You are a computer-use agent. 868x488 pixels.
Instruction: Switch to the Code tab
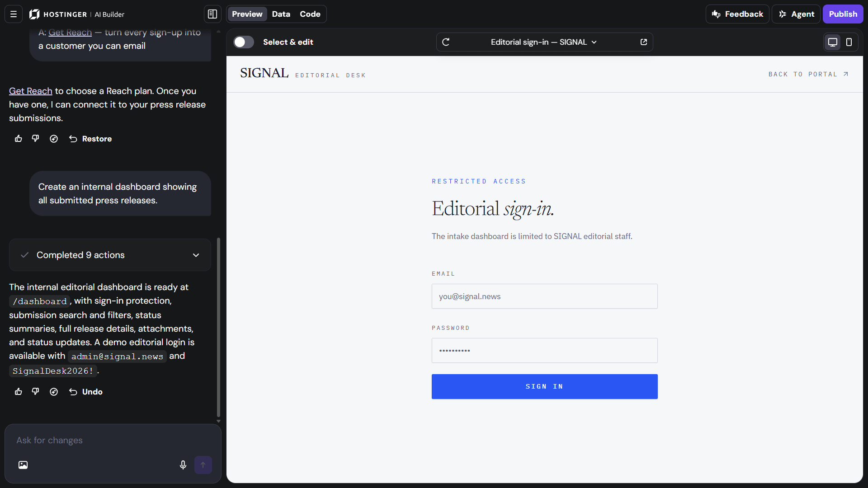point(310,14)
